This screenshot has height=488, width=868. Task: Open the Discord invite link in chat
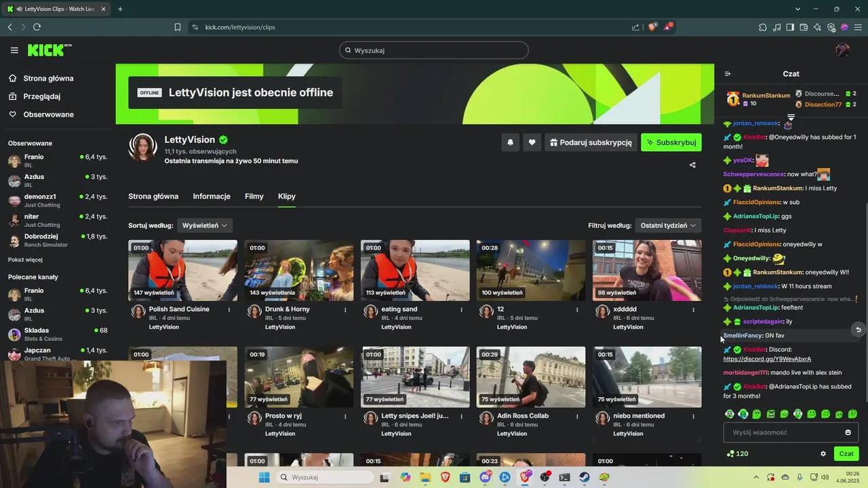(x=767, y=359)
